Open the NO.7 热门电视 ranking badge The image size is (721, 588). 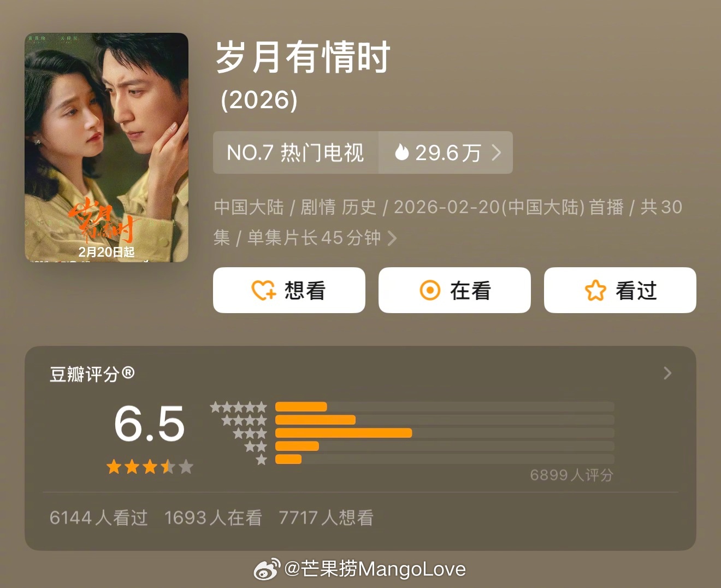pyautogui.click(x=296, y=152)
